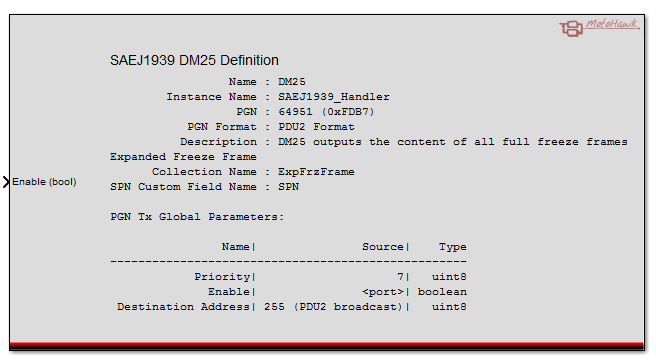Click the Type column header
656x360 pixels.
coord(453,247)
